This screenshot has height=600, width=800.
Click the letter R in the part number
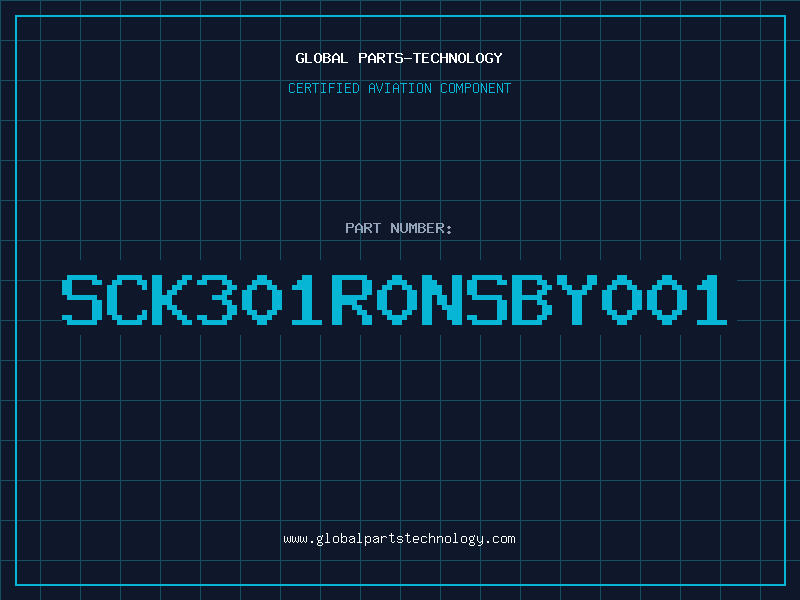(x=352, y=299)
